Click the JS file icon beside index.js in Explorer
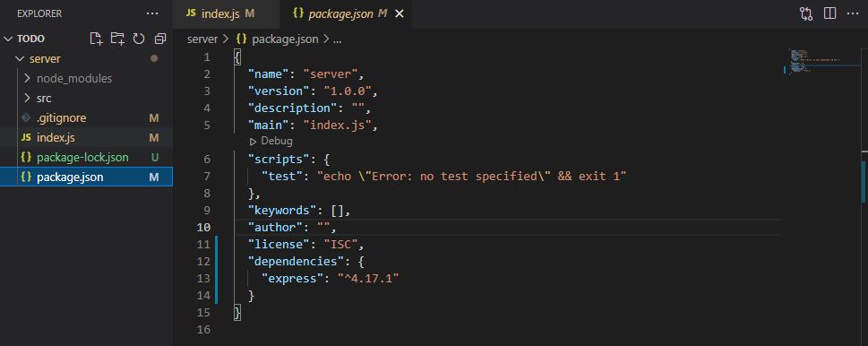This screenshot has width=868, height=346. pyautogui.click(x=25, y=137)
